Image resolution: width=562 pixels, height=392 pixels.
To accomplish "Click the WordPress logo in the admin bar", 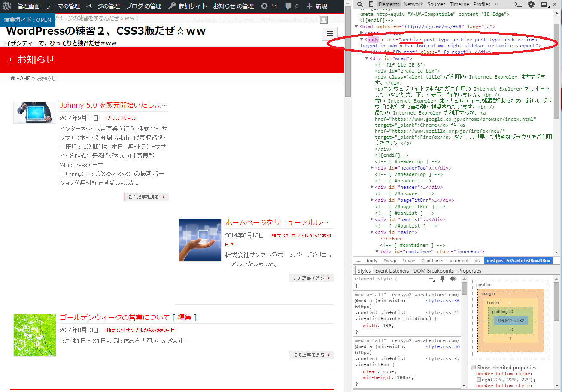I will [6, 6].
